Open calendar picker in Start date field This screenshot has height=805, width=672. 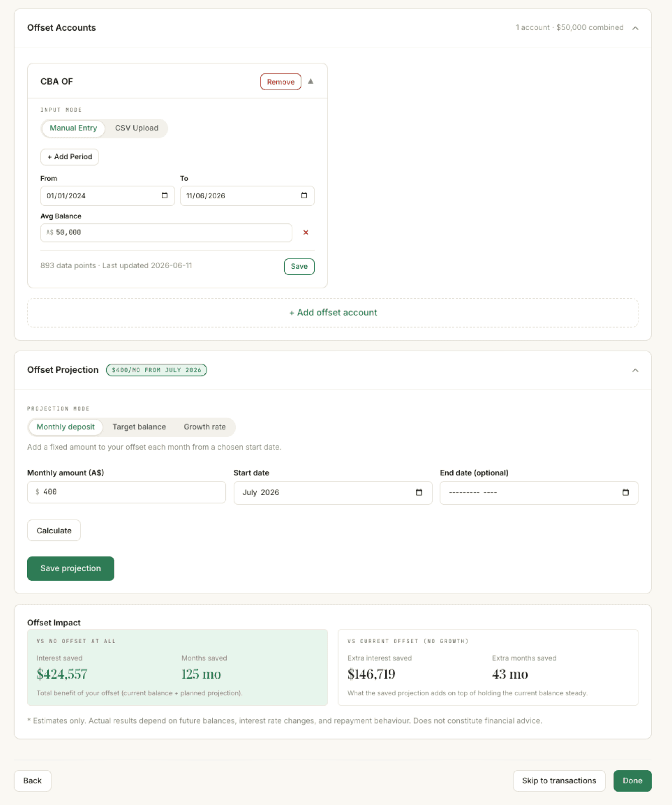coord(419,493)
